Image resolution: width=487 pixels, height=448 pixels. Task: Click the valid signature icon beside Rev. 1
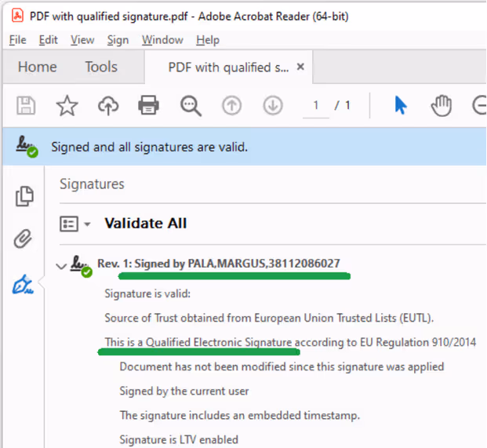click(x=81, y=266)
